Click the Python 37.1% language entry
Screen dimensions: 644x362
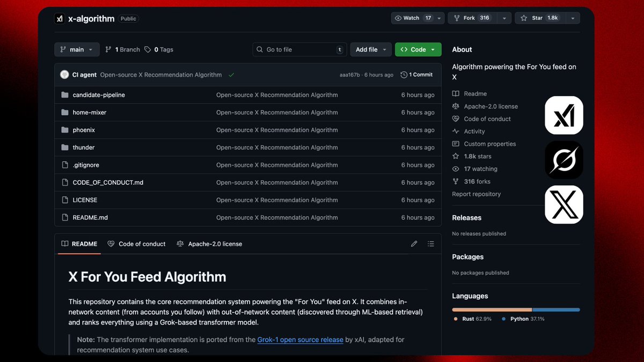pyautogui.click(x=523, y=319)
